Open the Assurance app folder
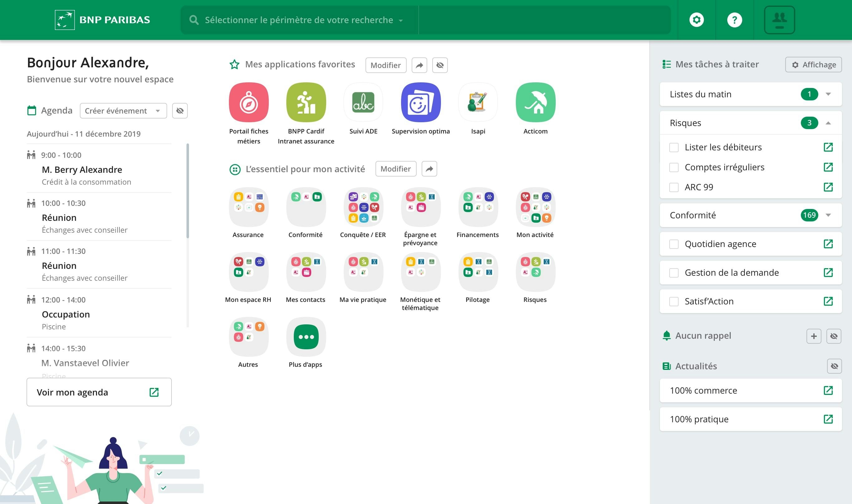 [x=249, y=207]
